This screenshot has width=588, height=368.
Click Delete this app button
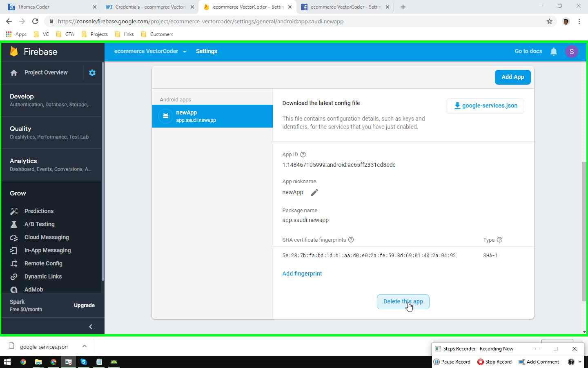[403, 302]
